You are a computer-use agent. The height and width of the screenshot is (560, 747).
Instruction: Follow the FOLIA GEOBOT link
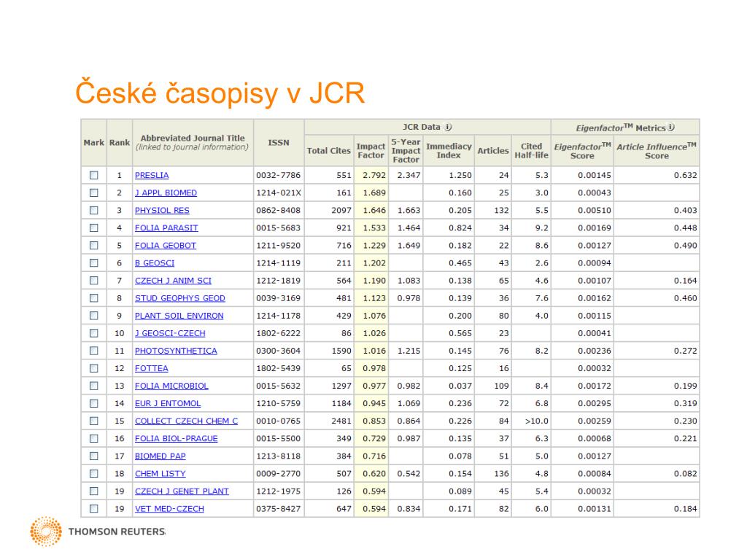(166, 246)
